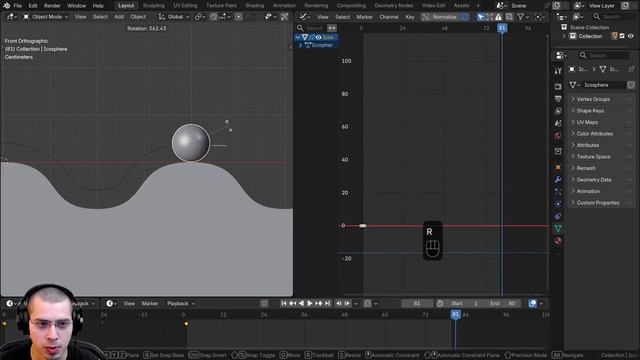
Task: Expand the Remesh panel
Action: click(586, 168)
